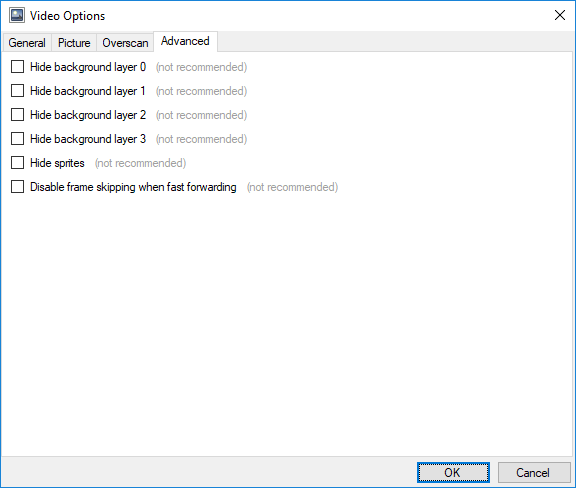Click the Video Options title bar text
Image resolution: width=576 pixels, height=488 pixels.
point(68,16)
